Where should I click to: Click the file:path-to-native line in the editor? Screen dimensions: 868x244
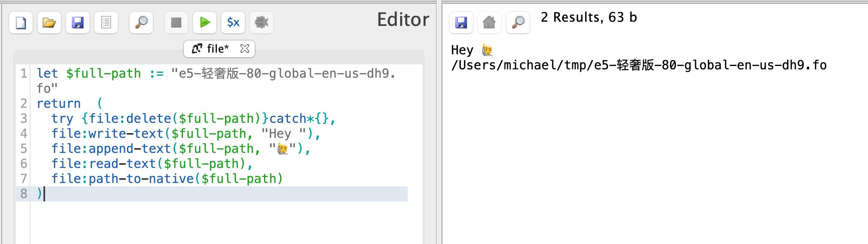[x=167, y=179]
